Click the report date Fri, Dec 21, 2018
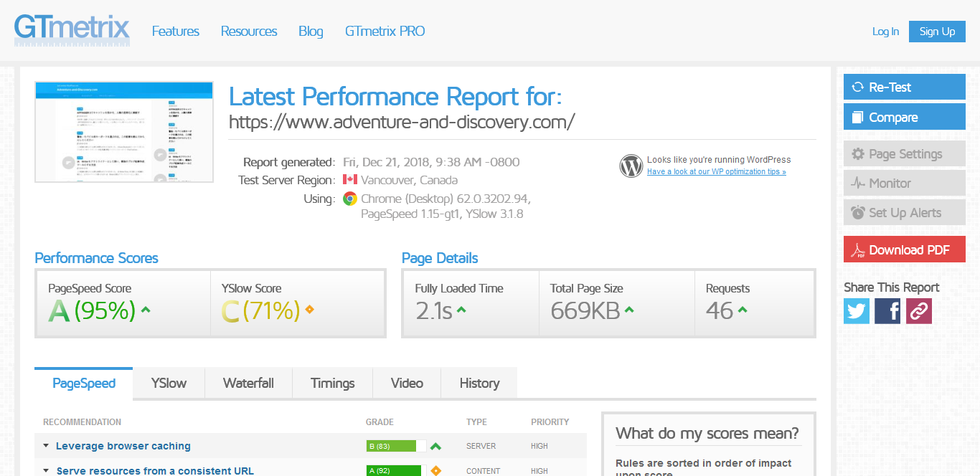 431,162
